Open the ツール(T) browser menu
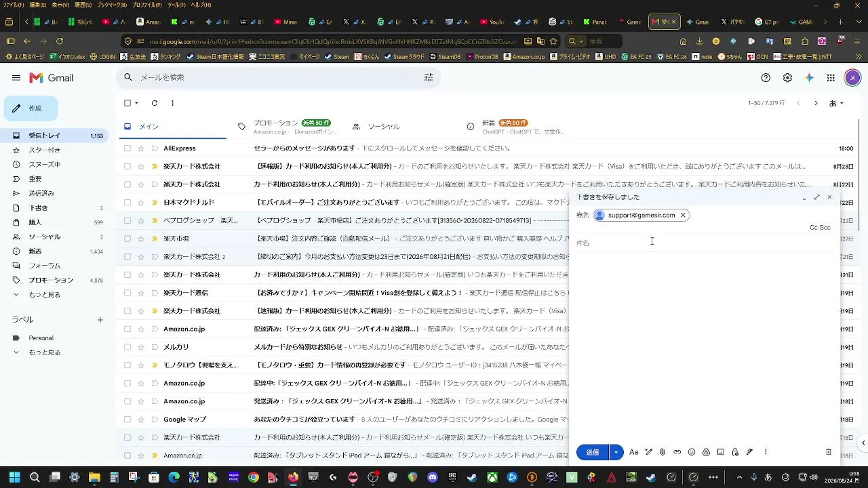Image resolution: width=868 pixels, height=488 pixels. point(176,5)
